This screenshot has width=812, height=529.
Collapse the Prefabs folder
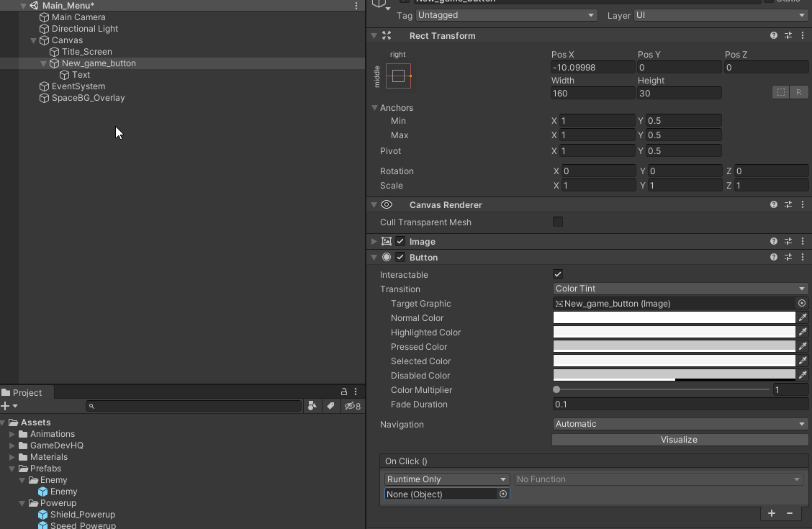pyautogui.click(x=12, y=469)
